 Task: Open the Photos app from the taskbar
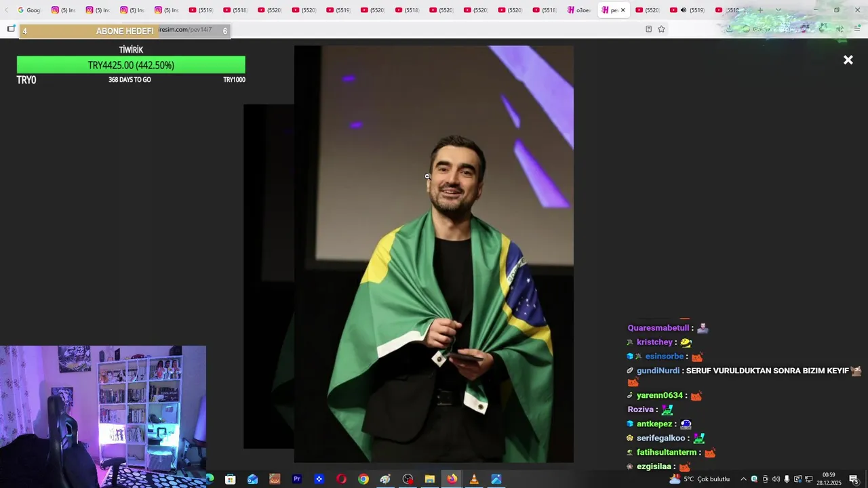(496, 479)
